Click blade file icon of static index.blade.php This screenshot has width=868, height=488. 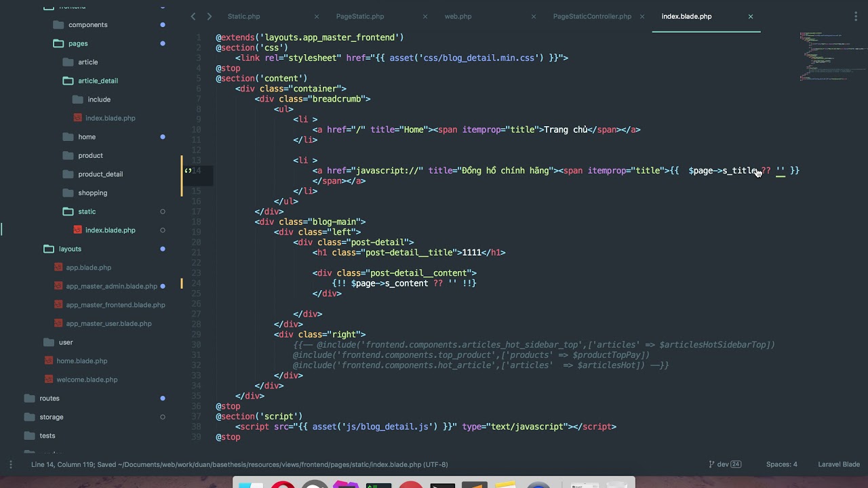coord(77,230)
